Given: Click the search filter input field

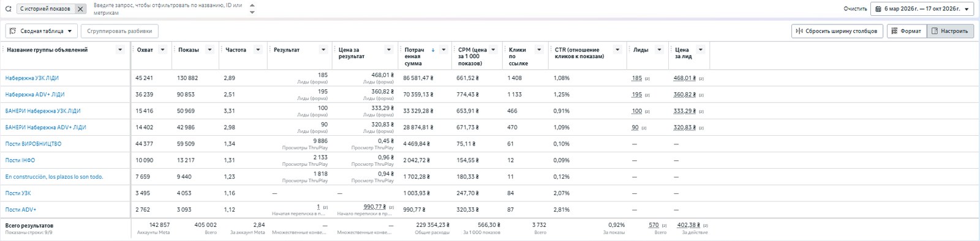Looking at the screenshot, I should coord(168,9).
